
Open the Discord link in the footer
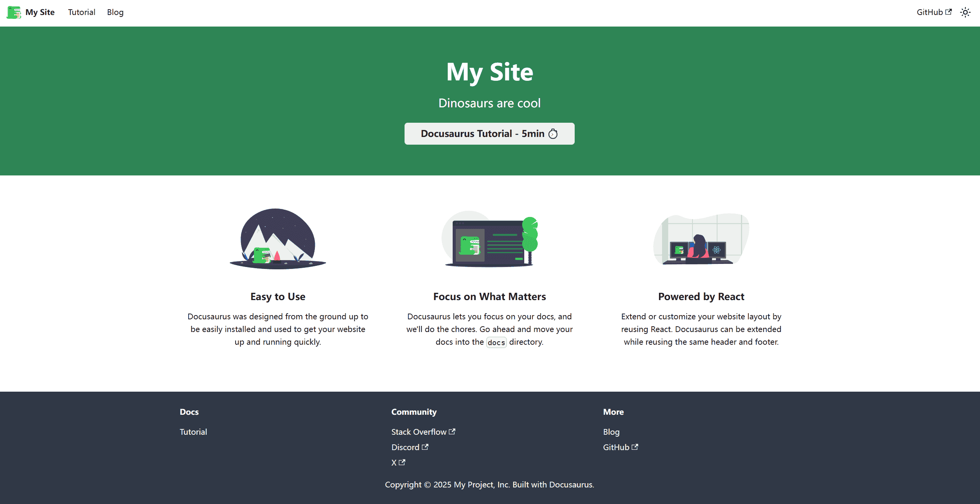point(405,447)
